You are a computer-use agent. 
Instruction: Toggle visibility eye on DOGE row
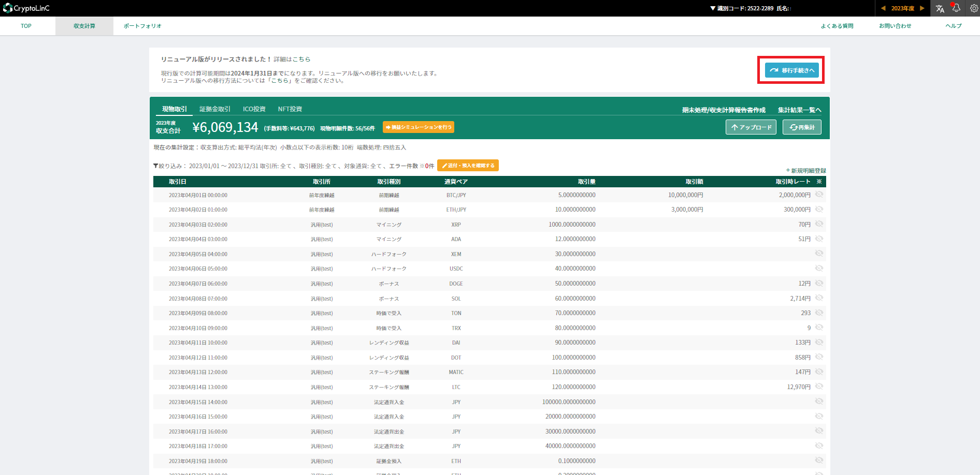(x=819, y=283)
